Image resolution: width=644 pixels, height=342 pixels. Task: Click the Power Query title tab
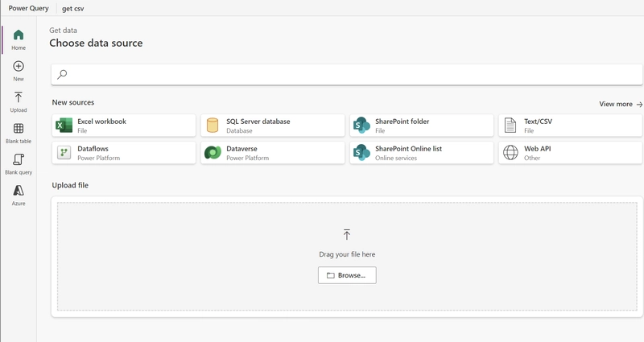[x=28, y=8]
